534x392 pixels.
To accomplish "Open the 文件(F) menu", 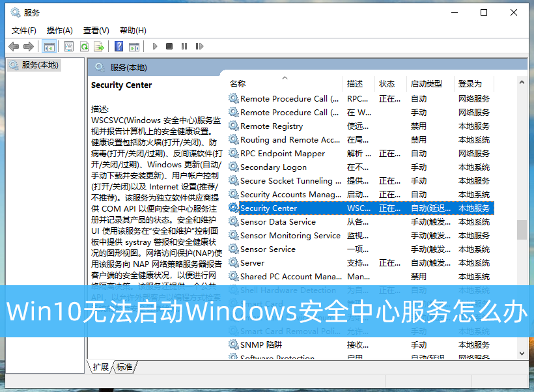I will coord(23,31).
